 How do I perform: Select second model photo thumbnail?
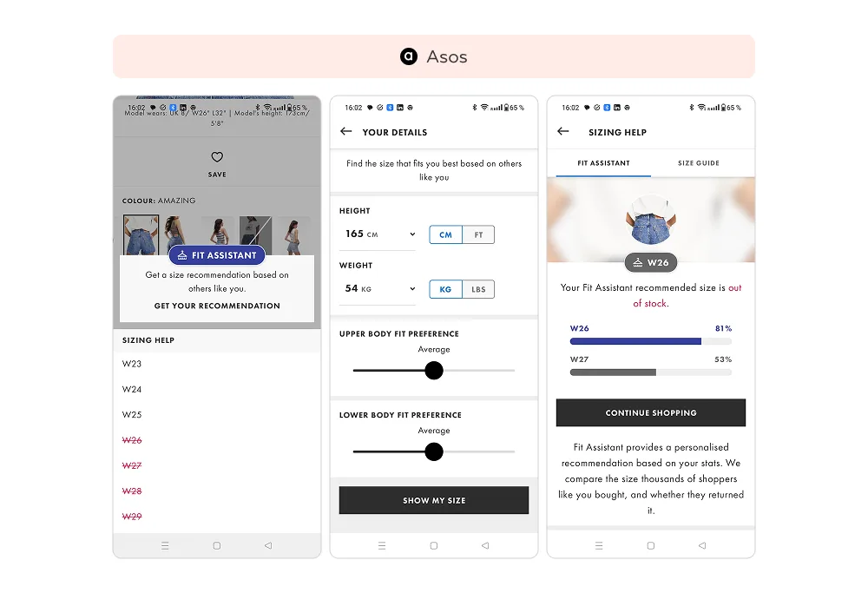(176, 235)
